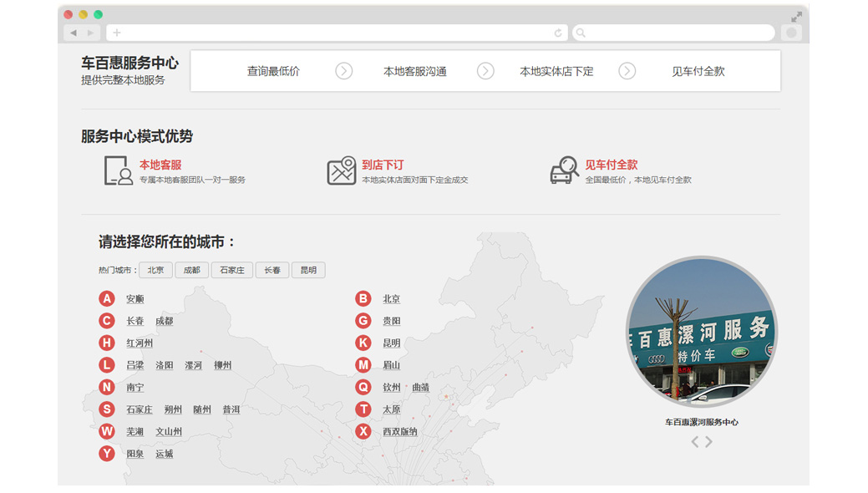Click the red letter N badge
Viewport: 868px width, 493px height.
click(107, 387)
